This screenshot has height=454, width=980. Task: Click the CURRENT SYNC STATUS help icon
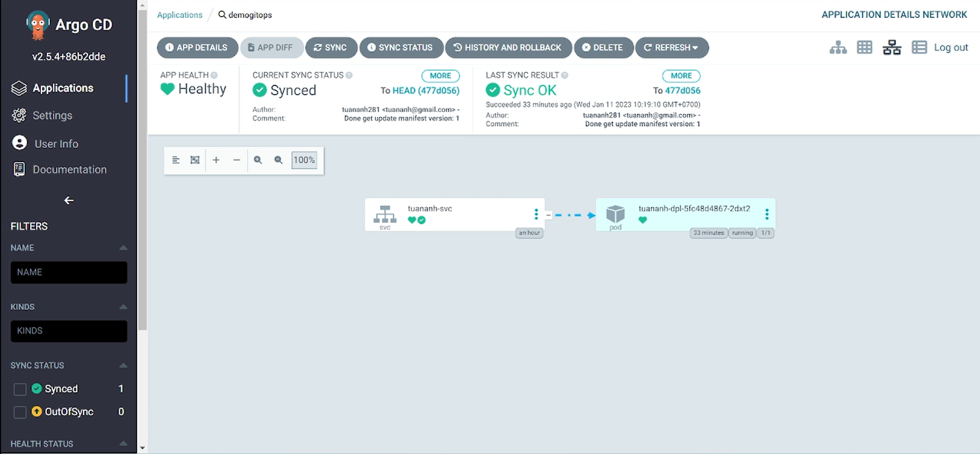coord(349,75)
